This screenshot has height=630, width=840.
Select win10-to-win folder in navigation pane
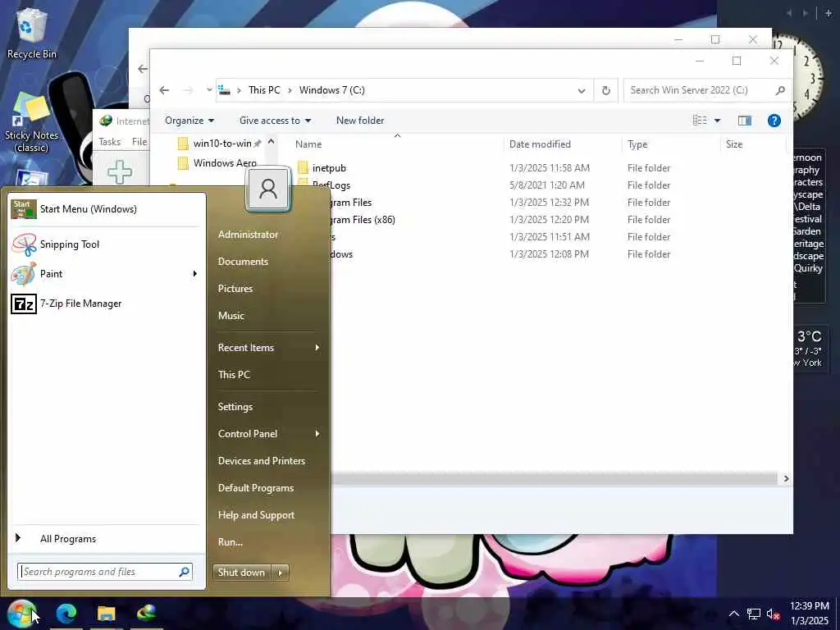pyautogui.click(x=221, y=144)
